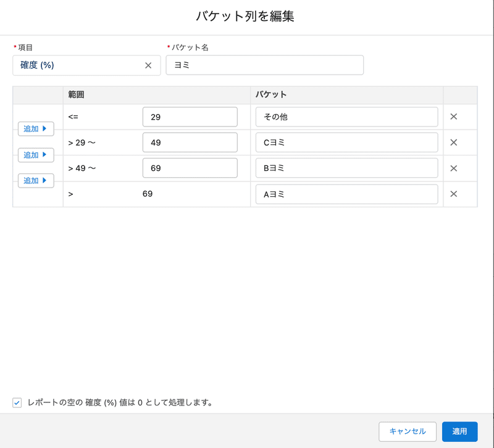Click the バケット列を編集 dialog title
The image size is (494, 448).
[x=245, y=16]
